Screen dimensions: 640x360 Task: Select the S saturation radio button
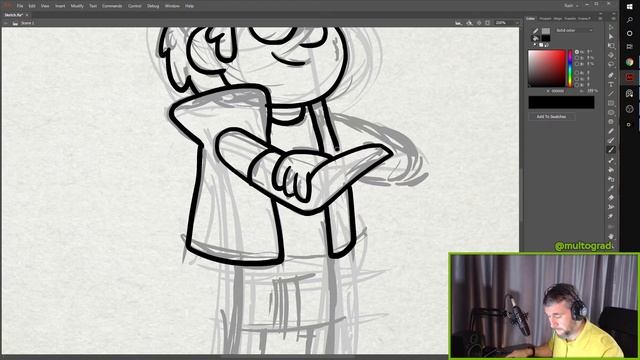577,58
